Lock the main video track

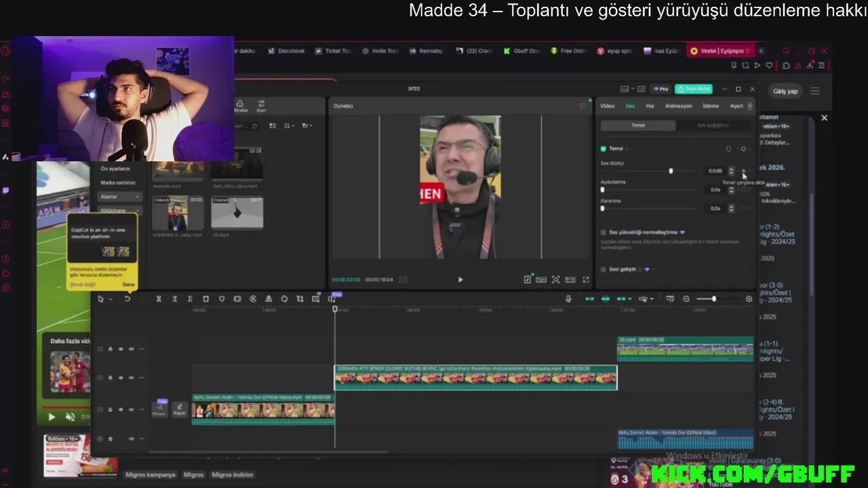tap(111, 409)
